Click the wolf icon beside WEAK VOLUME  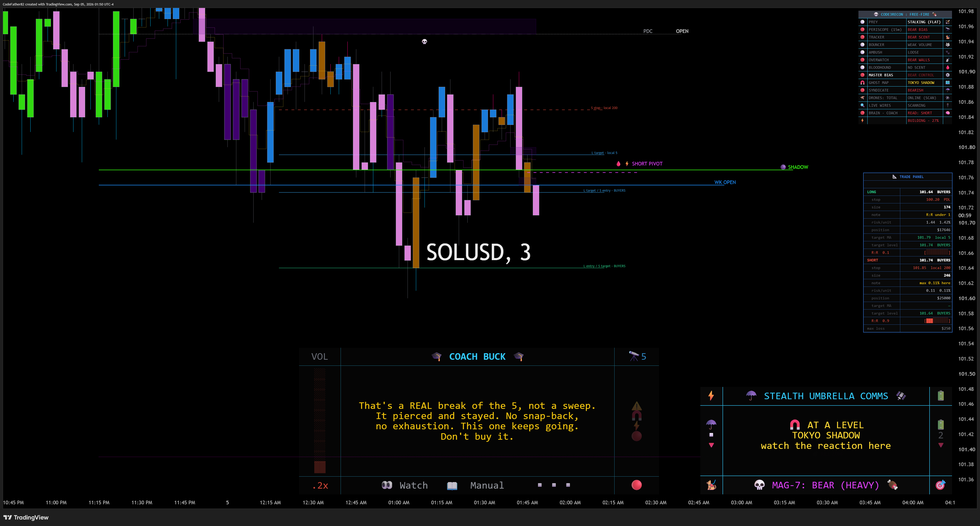tap(948, 44)
